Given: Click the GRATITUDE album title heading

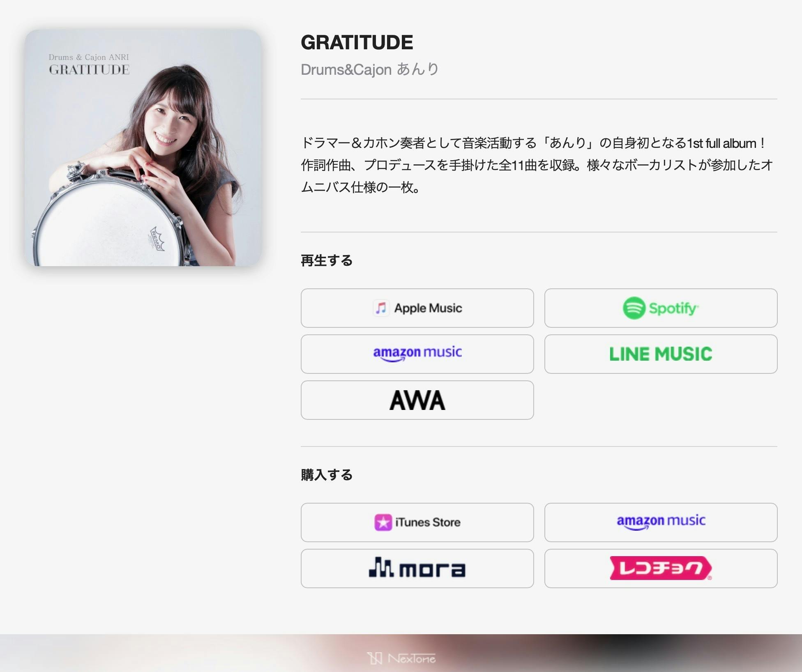Looking at the screenshot, I should click(x=357, y=42).
